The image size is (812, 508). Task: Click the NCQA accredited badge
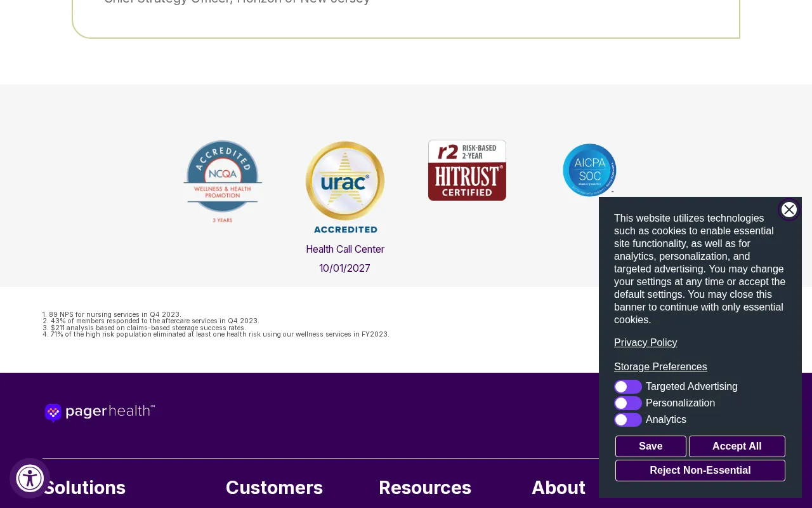[223, 182]
